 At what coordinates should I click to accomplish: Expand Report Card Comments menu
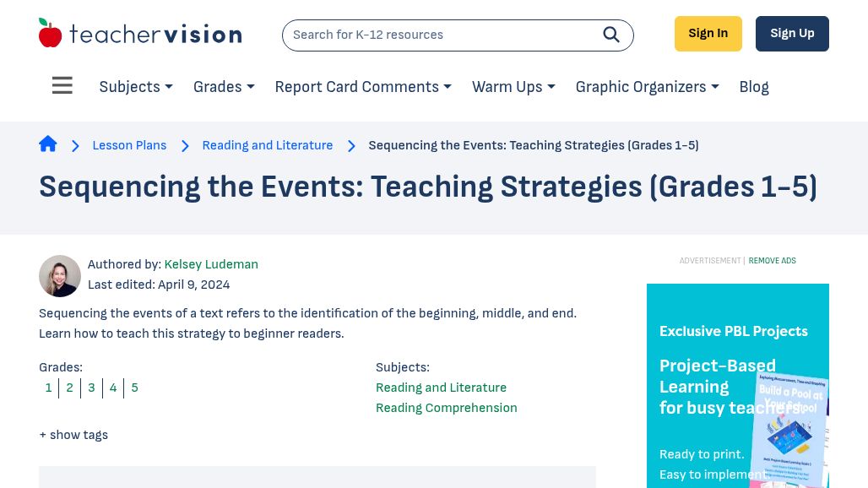[x=363, y=87]
